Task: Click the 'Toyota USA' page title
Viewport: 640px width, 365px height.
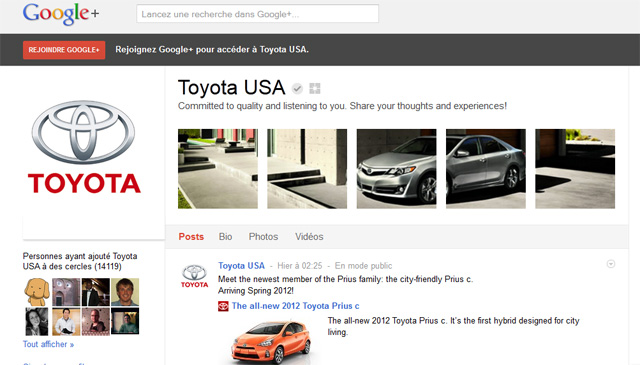Action: [x=231, y=87]
